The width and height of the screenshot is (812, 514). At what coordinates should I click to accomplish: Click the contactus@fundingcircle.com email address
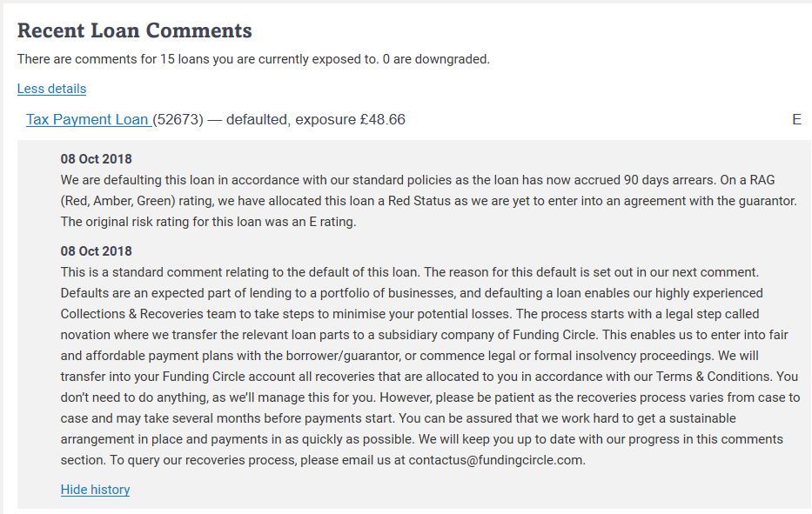pyautogui.click(x=496, y=460)
